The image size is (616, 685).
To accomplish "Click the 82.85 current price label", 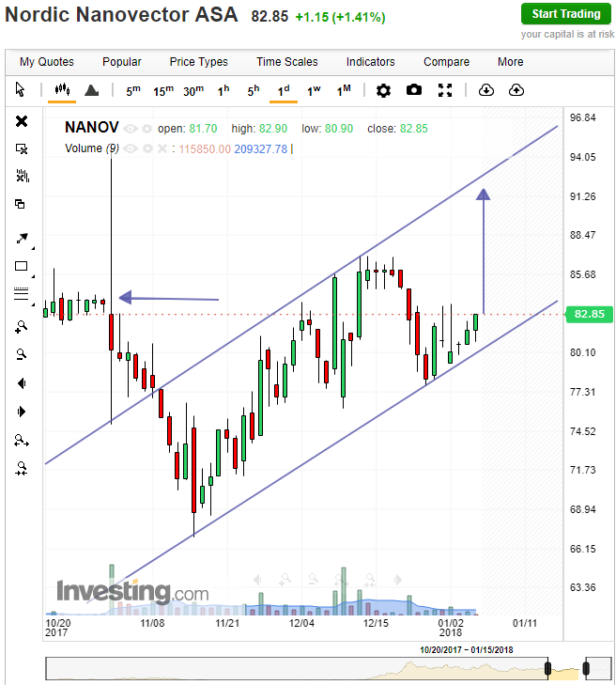I will click(x=589, y=314).
